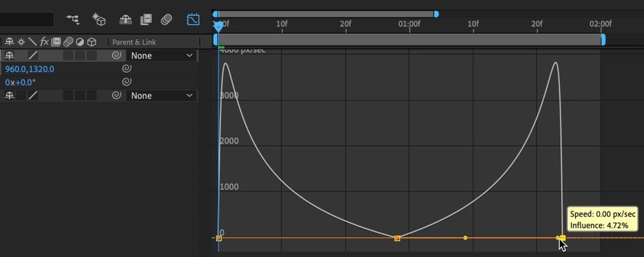Click the 0x+0.0° rotation value

coord(20,83)
